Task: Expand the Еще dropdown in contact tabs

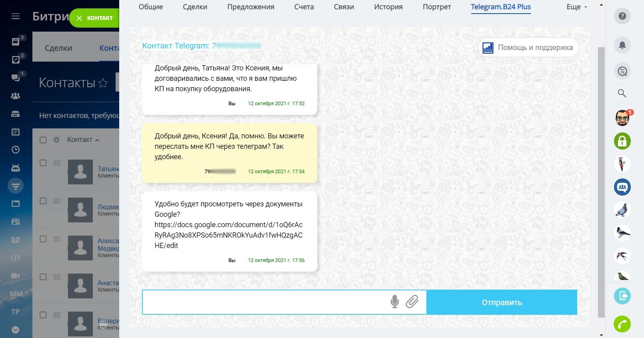Action: coord(577,7)
